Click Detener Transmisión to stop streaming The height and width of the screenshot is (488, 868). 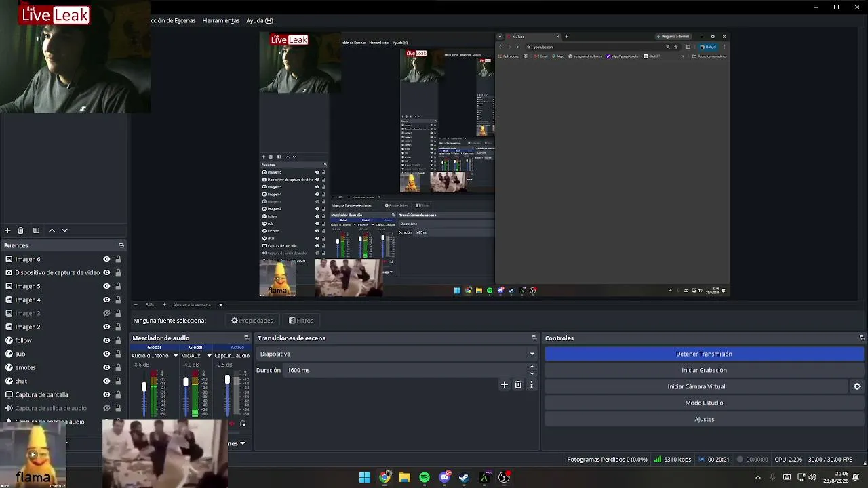pos(704,354)
